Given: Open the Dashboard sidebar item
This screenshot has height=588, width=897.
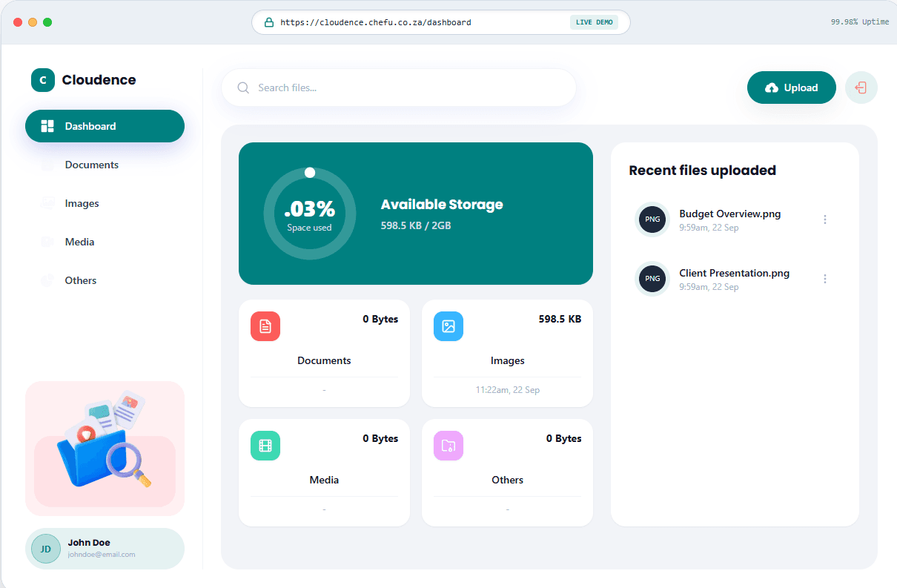Looking at the screenshot, I should (105, 126).
